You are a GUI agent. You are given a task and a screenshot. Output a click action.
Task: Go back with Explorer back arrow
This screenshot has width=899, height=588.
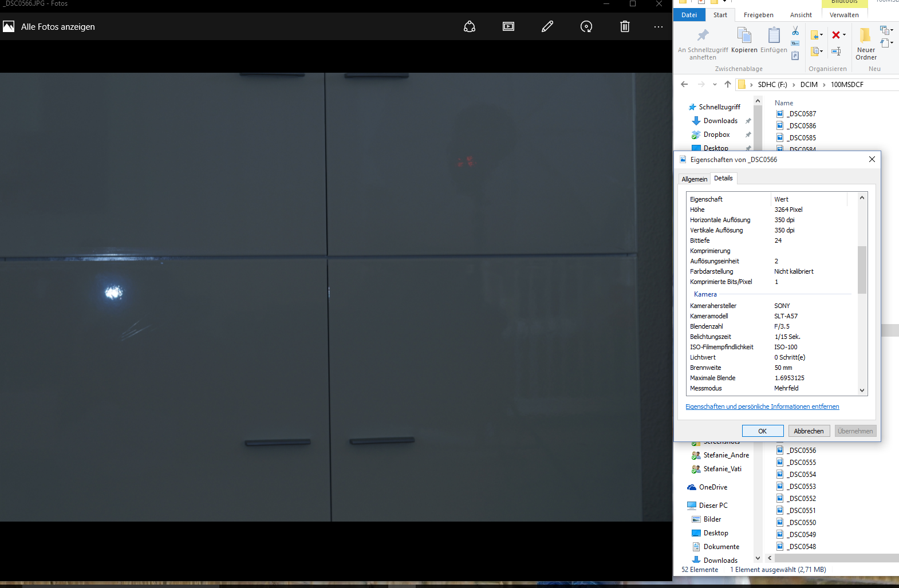tap(684, 84)
